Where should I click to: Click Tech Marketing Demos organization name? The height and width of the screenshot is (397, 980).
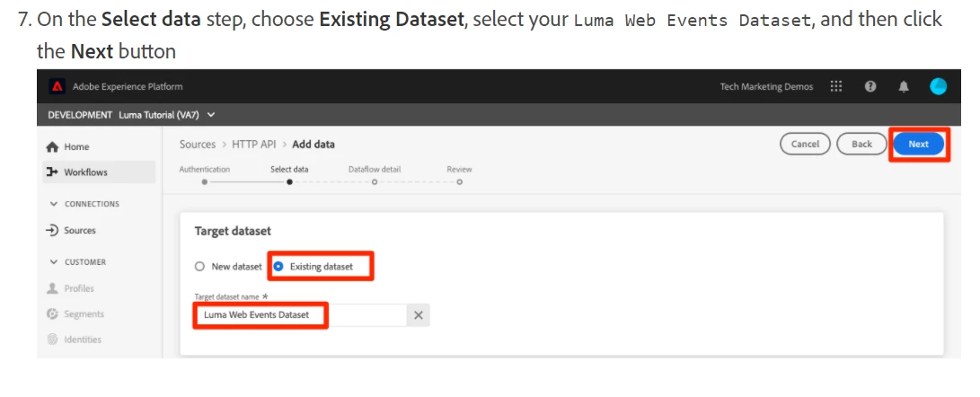(x=766, y=86)
